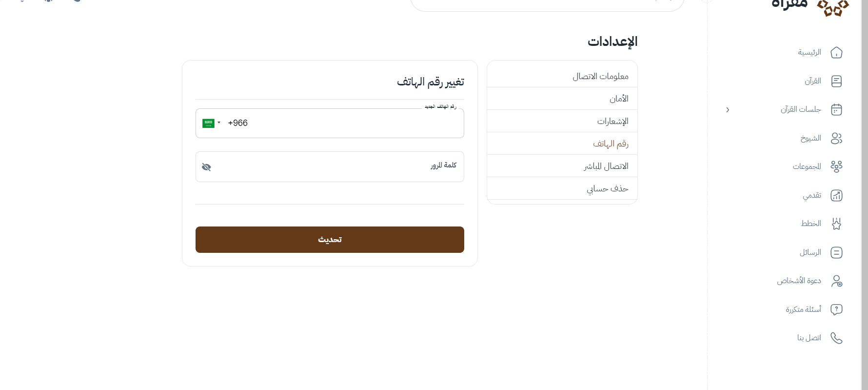Open the Saudi flag country code dropdown
Screen dimensions: 868x390
pos(211,123)
